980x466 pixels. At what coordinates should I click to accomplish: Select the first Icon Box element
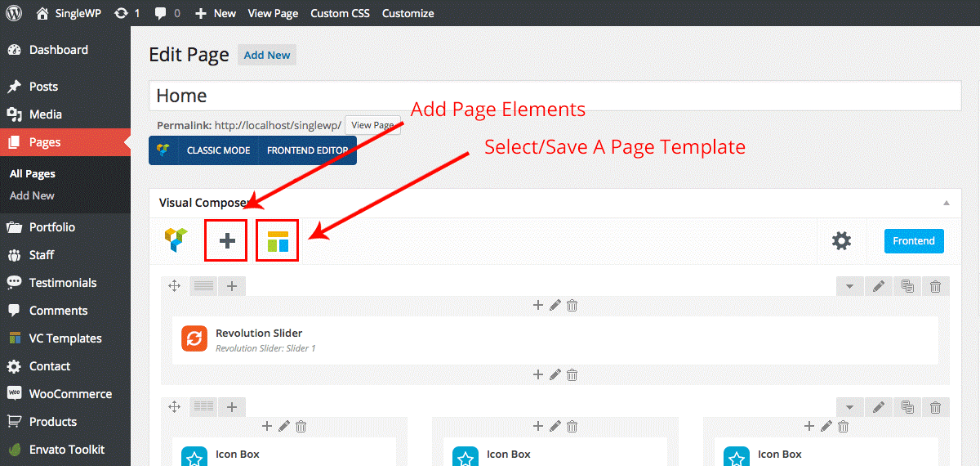284,452
